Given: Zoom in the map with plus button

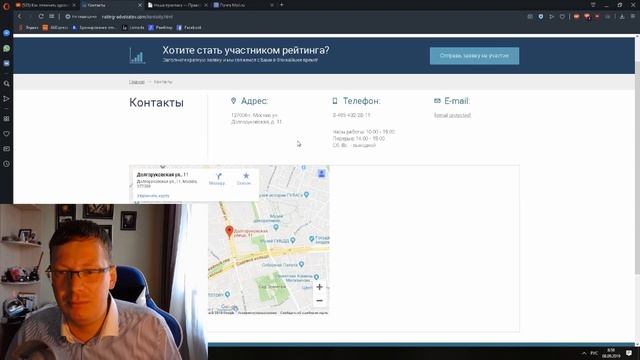Looking at the screenshot, I should click(320, 287).
